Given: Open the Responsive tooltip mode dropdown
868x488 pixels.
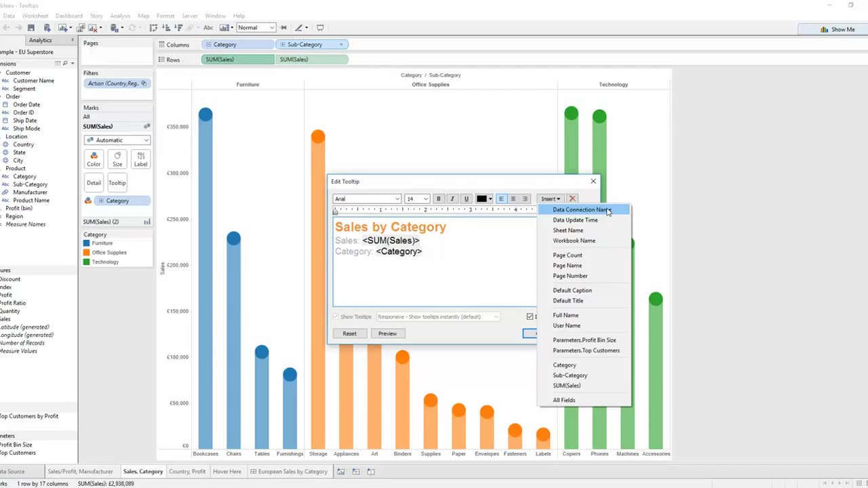Looking at the screenshot, I should [x=438, y=317].
